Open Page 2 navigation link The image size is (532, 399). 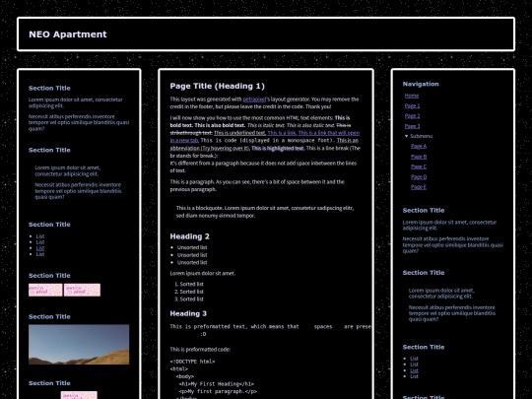(x=412, y=116)
